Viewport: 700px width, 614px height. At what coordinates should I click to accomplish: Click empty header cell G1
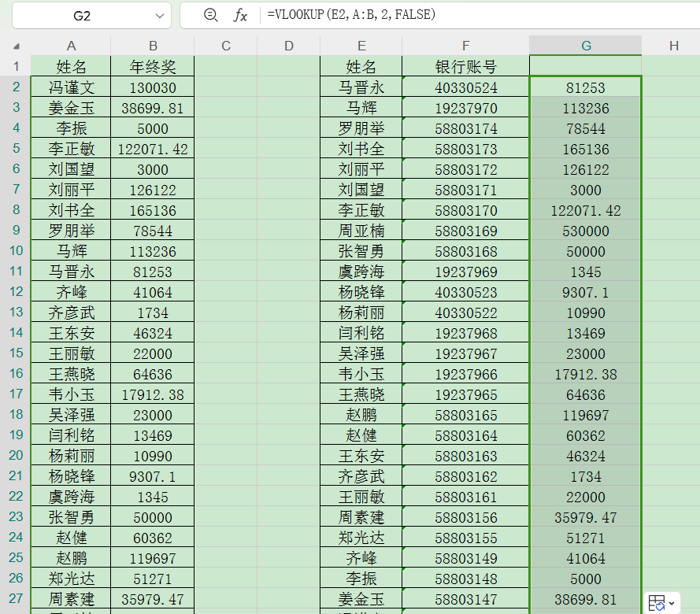click(x=586, y=66)
